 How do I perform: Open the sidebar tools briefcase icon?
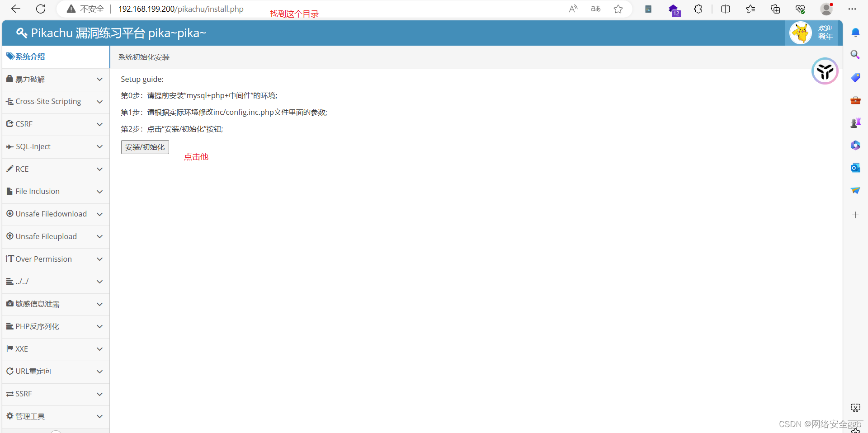(x=855, y=100)
